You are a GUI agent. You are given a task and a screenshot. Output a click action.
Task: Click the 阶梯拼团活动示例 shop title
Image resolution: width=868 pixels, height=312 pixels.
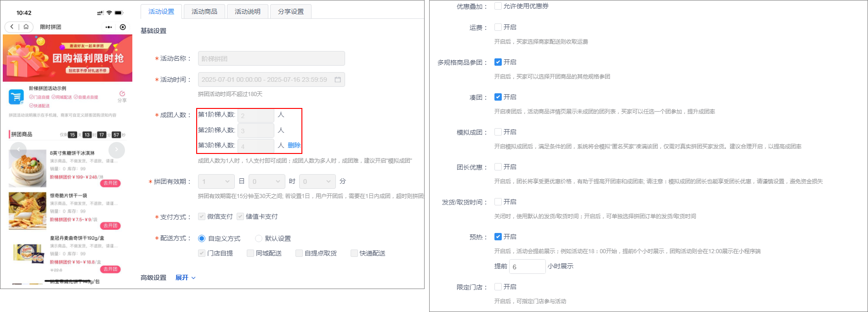pyautogui.click(x=47, y=88)
